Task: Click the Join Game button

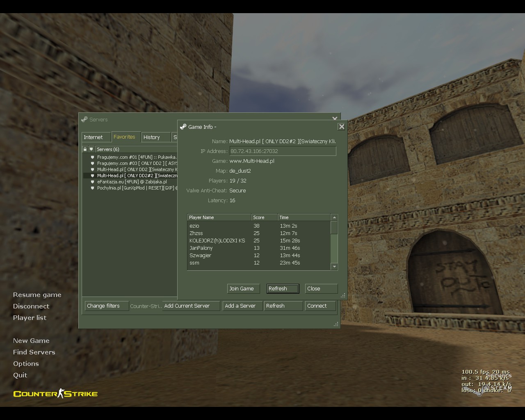Action: click(244, 289)
